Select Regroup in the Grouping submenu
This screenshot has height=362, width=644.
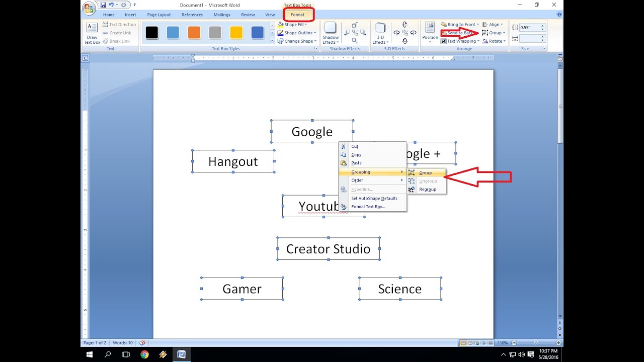(426, 190)
